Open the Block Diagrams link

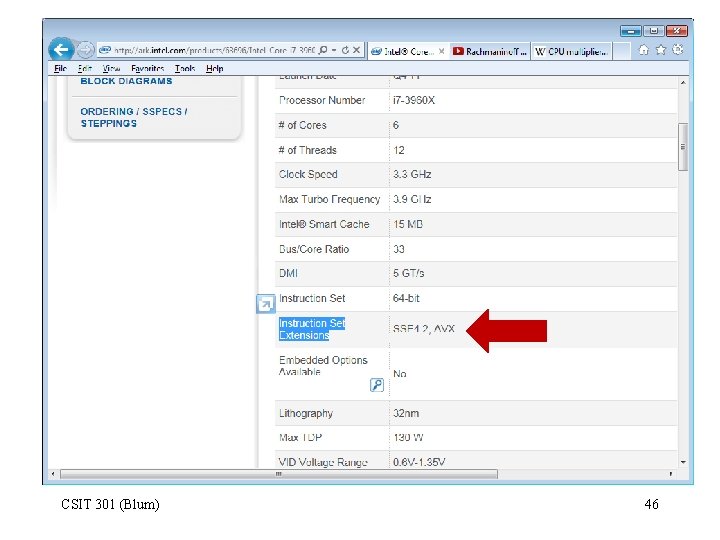pos(126,81)
